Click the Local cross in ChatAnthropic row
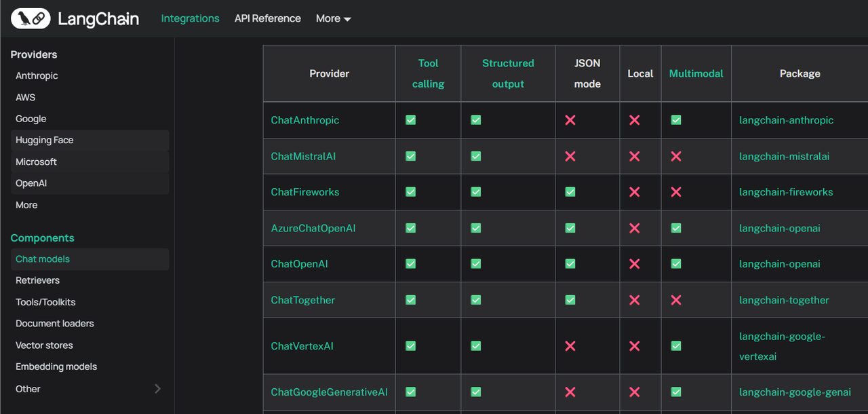868x414 pixels. pyautogui.click(x=635, y=120)
